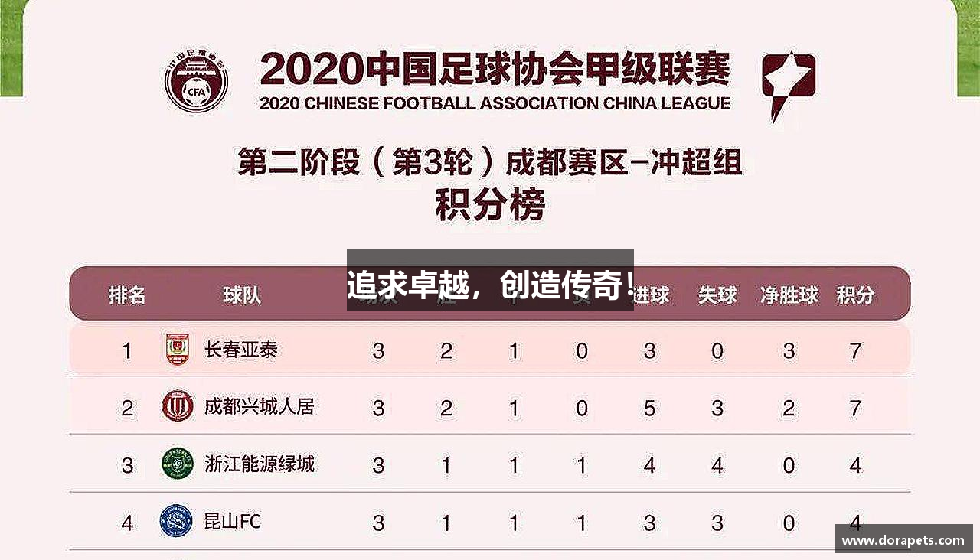Viewport: 980px width, 560px height.
Task: Click the 净胜球 column header
Action: tap(789, 295)
